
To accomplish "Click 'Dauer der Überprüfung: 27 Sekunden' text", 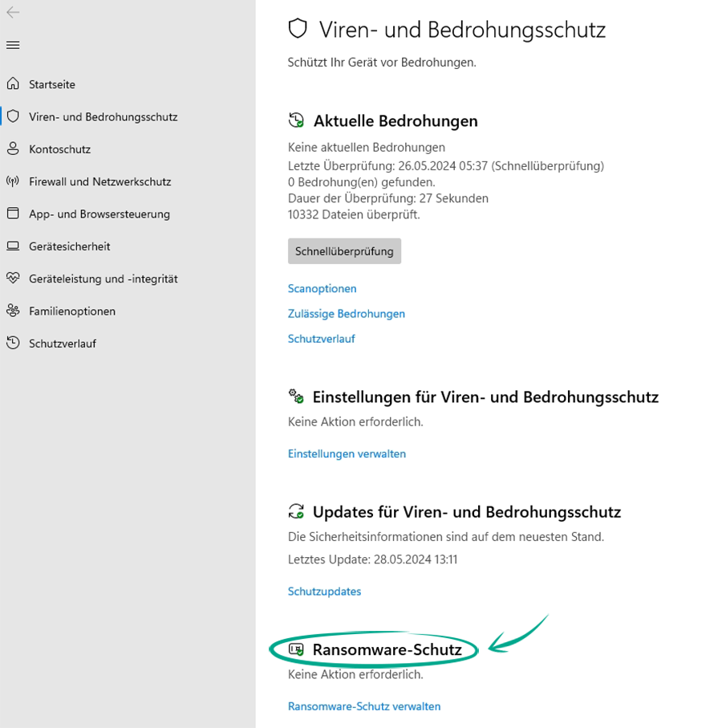I will coord(388,198).
